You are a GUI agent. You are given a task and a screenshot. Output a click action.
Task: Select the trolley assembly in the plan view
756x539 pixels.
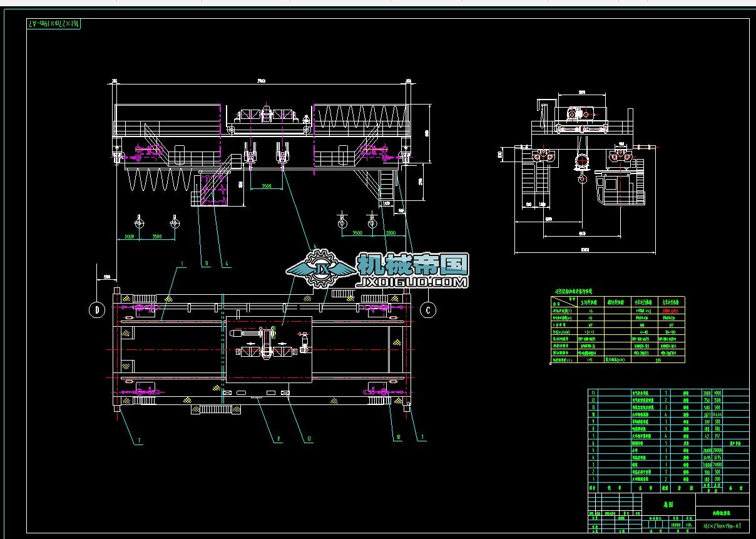click(x=269, y=349)
